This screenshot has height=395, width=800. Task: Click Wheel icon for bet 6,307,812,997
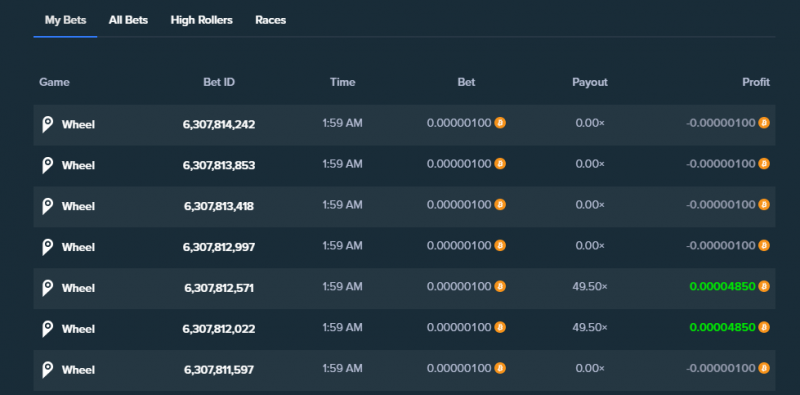click(x=47, y=247)
